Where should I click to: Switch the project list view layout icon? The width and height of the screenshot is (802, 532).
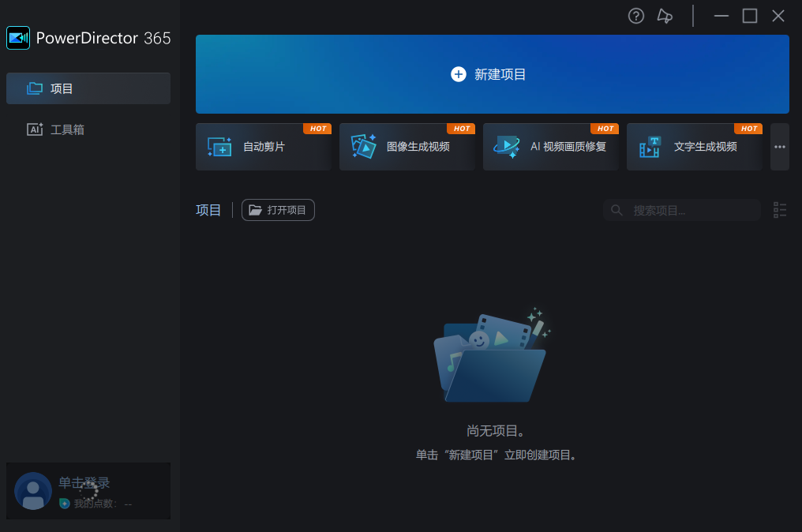point(780,210)
